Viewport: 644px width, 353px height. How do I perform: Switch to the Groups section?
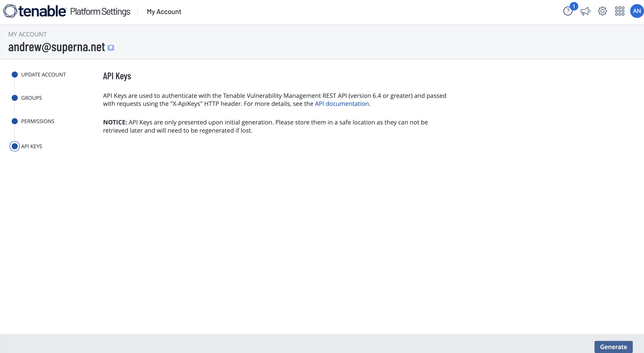(x=32, y=98)
